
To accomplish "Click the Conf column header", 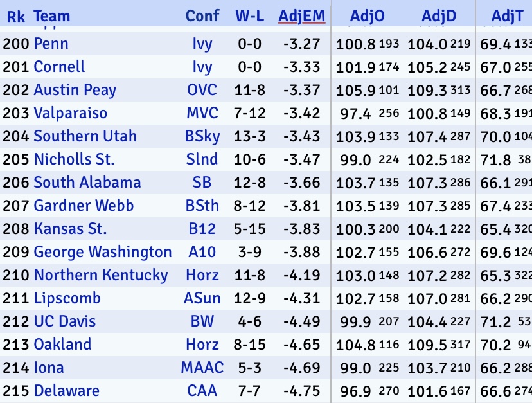I will pos(202,16).
